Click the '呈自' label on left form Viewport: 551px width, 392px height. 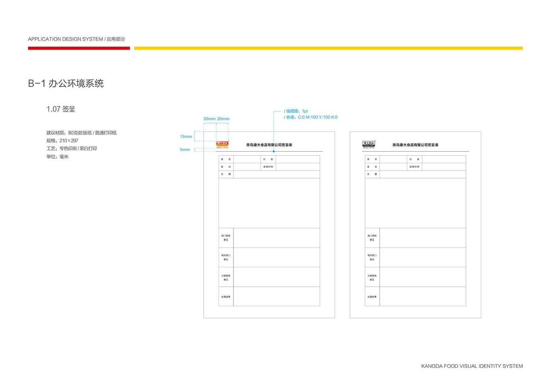coord(226,167)
